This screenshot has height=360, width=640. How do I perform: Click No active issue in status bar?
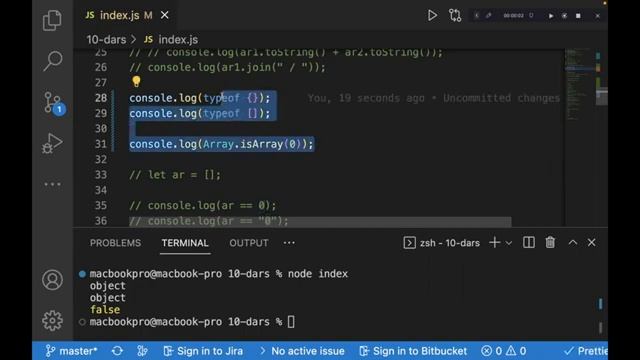(x=302, y=351)
